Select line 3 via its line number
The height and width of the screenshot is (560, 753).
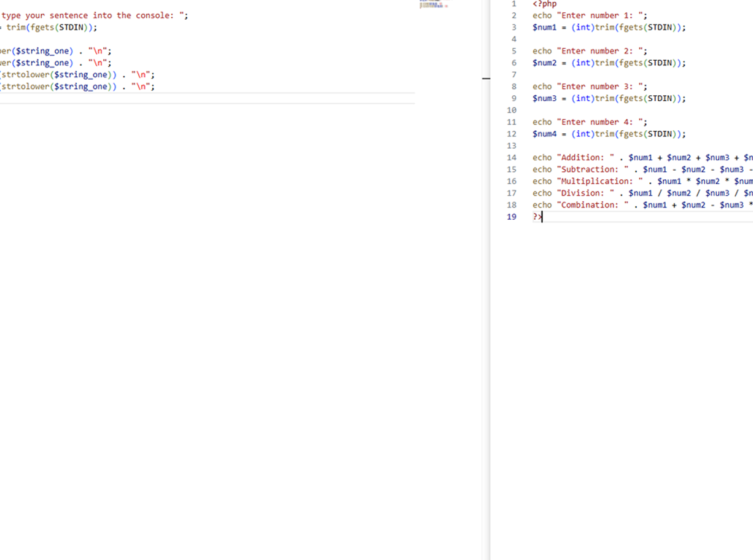coord(513,28)
